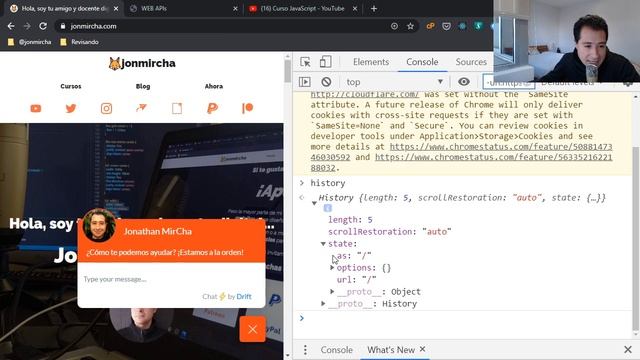Viewport: 640px width, 360px height.
Task: Close the What's New drawer tab
Action: tap(422, 349)
